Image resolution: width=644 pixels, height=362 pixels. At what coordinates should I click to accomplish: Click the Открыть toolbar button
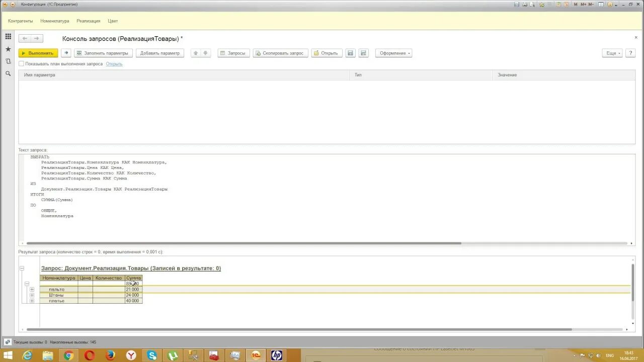pos(327,53)
